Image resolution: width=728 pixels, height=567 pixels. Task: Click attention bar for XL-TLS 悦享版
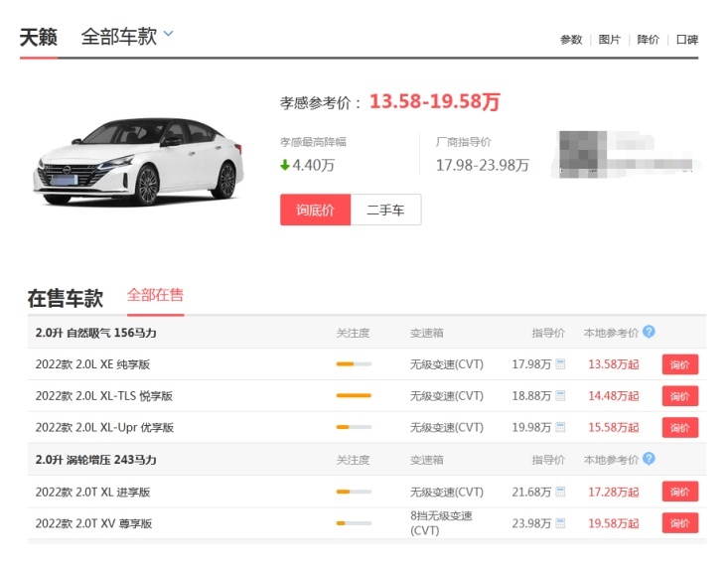point(354,395)
